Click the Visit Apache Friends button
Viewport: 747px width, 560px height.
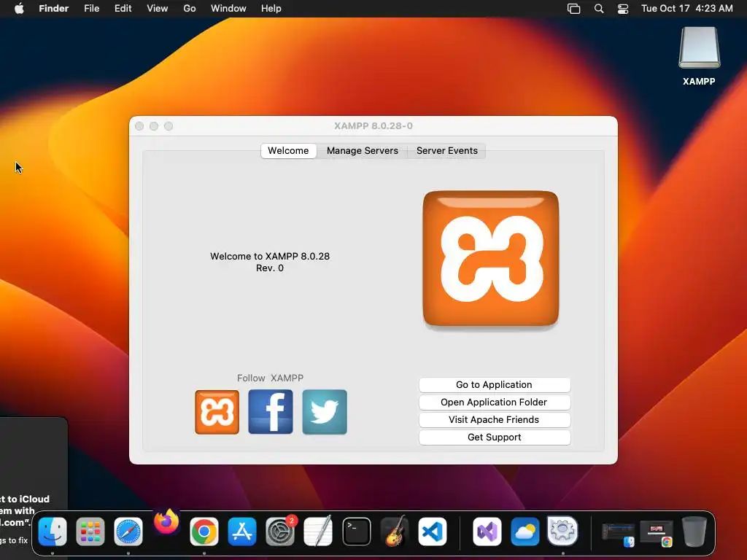tap(494, 419)
